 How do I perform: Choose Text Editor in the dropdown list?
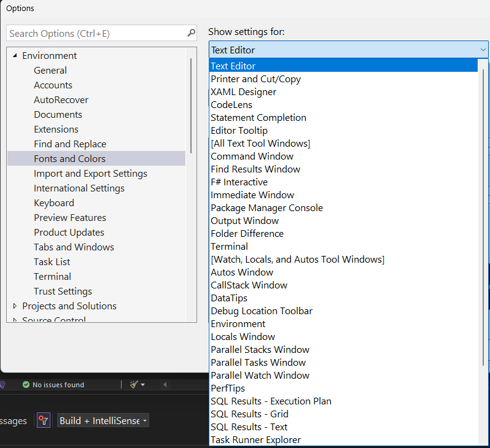(x=343, y=66)
